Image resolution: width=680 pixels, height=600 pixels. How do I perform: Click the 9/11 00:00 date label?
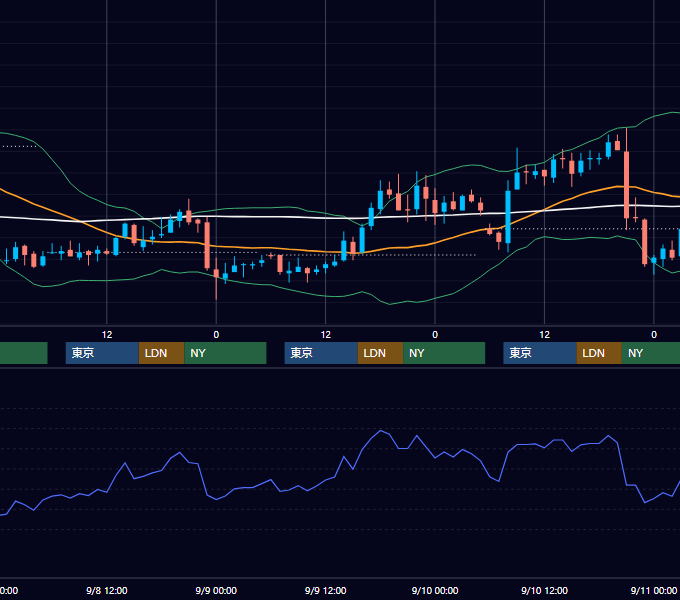[654, 591]
